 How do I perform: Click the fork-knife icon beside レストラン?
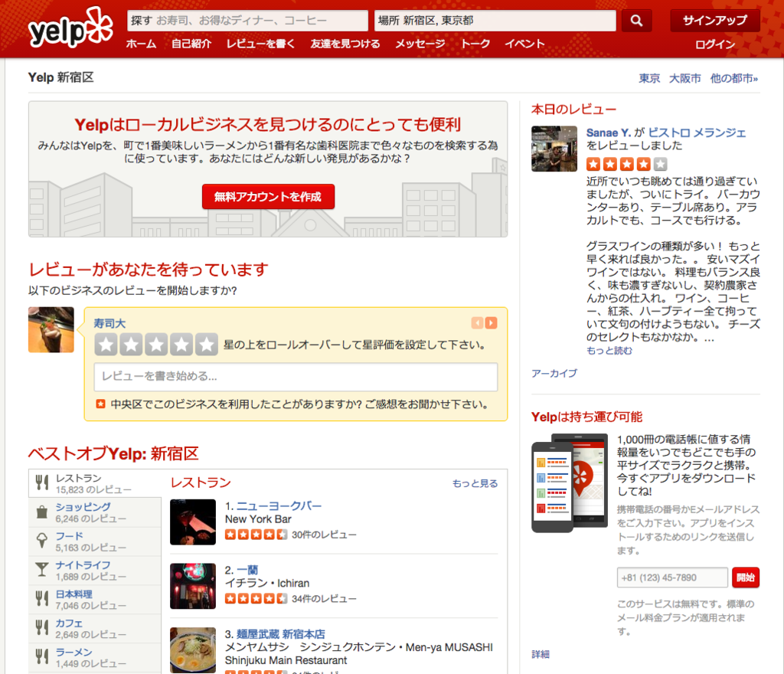coord(42,483)
